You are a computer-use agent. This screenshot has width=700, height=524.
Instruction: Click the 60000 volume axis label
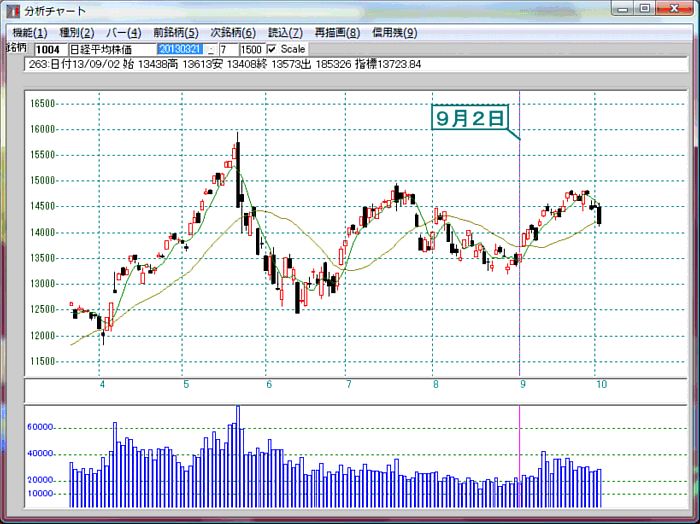click(40, 427)
